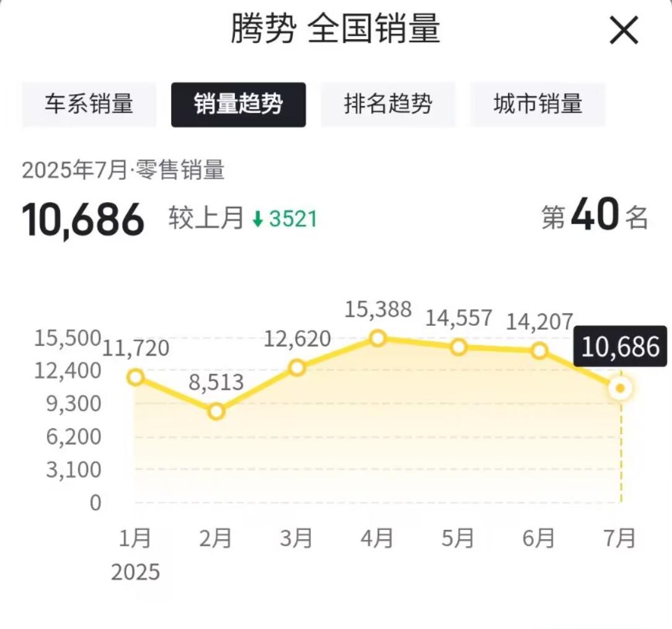Select the 销量趋势 tab

pos(238,105)
